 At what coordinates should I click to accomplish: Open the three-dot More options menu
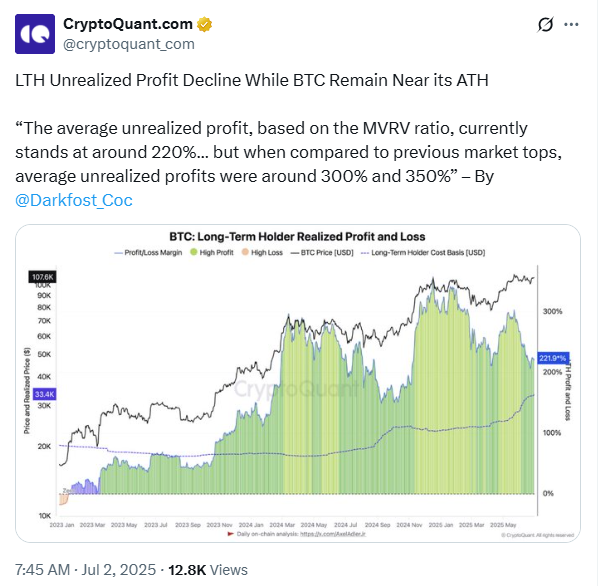click(x=571, y=24)
